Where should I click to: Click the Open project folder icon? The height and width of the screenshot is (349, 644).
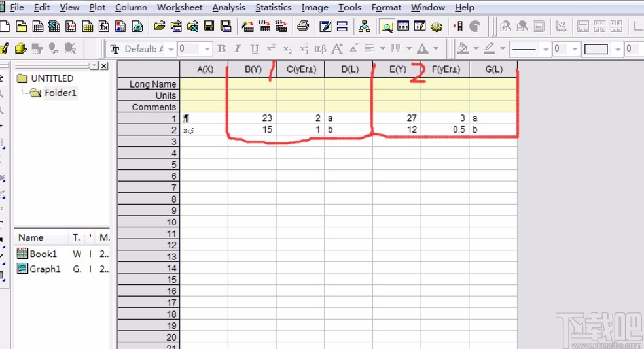point(159,27)
